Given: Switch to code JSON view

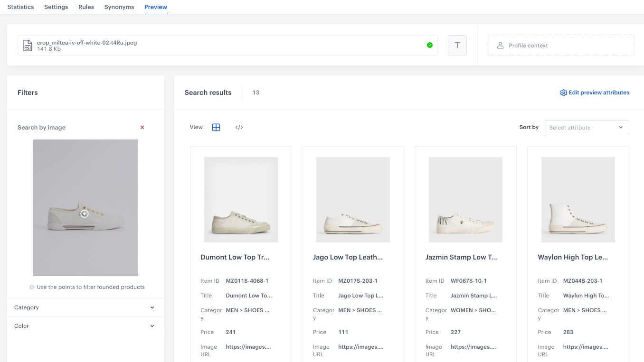Looking at the screenshot, I should pos(239,127).
